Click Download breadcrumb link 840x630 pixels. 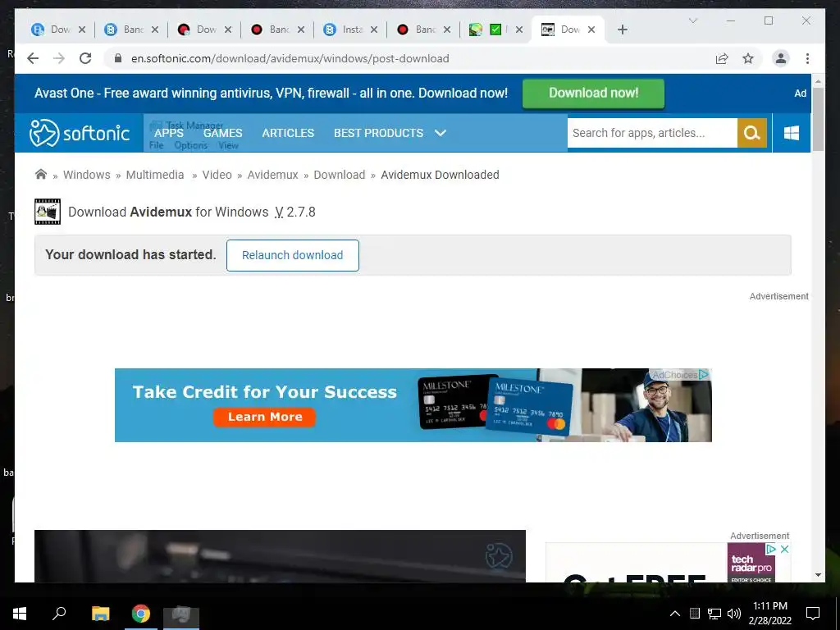click(x=339, y=175)
